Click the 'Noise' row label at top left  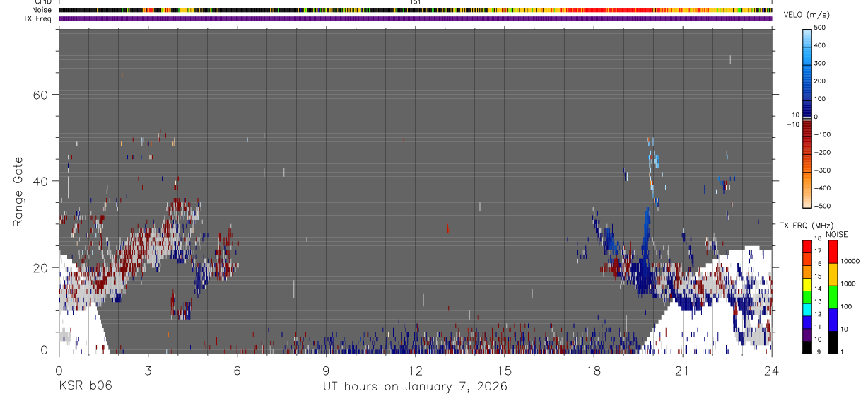click(42, 10)
